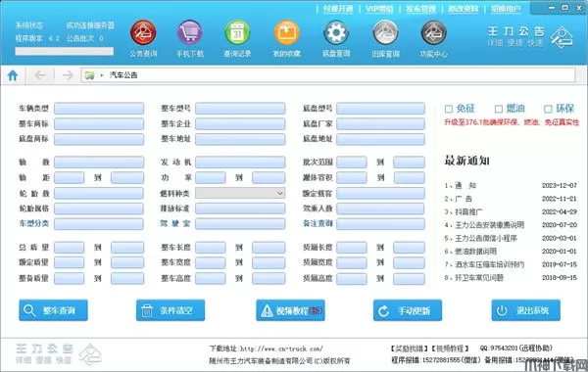The height and width of the screenshot is (372, 588).
Task: Focus the 底盘厂家 input field
Action: click(380, 124)
